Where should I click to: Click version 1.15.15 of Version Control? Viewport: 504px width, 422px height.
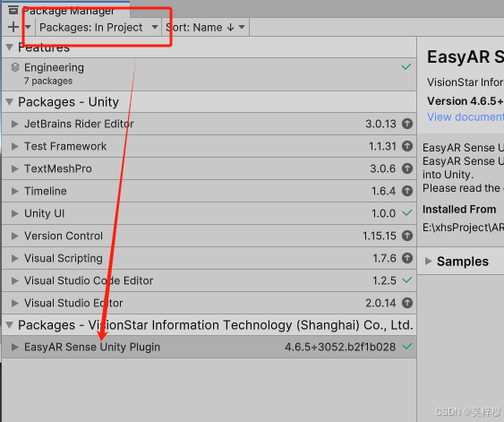380,236
